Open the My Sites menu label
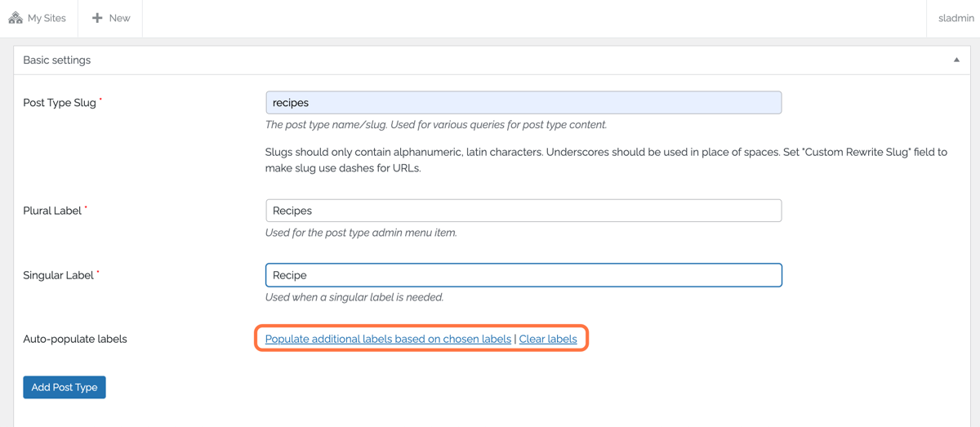This screenshot has height=427, width=980. (47, 18)
